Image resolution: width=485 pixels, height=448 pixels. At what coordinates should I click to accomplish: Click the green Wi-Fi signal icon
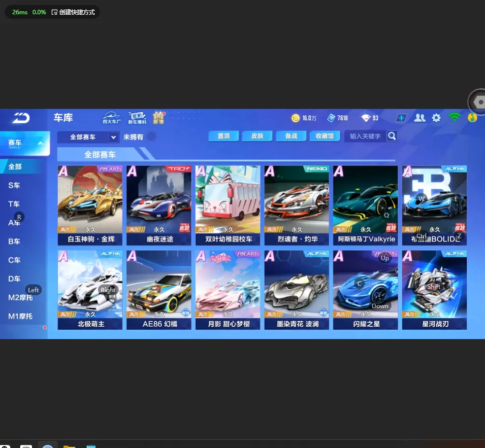[454, 117]
